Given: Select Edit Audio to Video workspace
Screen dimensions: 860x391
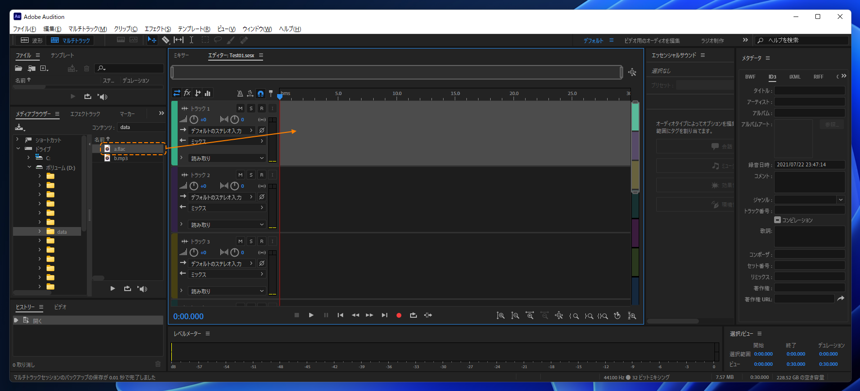Looking at the screenshot, I should point(652,41).
